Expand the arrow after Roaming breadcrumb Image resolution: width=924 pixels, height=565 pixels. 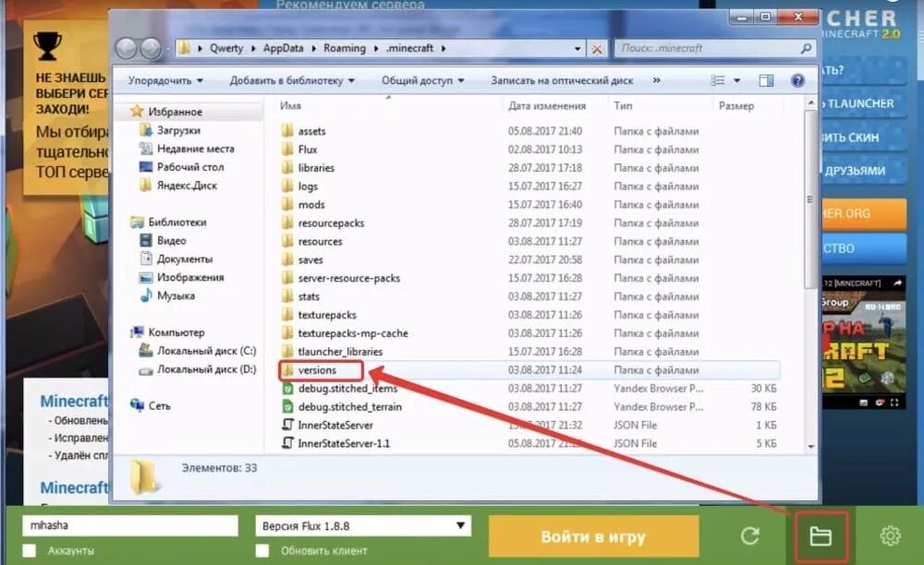click(x=375, y=48)
